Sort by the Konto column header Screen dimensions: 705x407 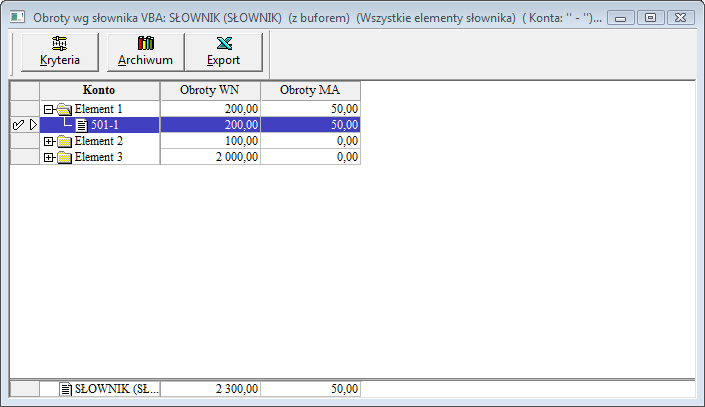coord(99,90)
